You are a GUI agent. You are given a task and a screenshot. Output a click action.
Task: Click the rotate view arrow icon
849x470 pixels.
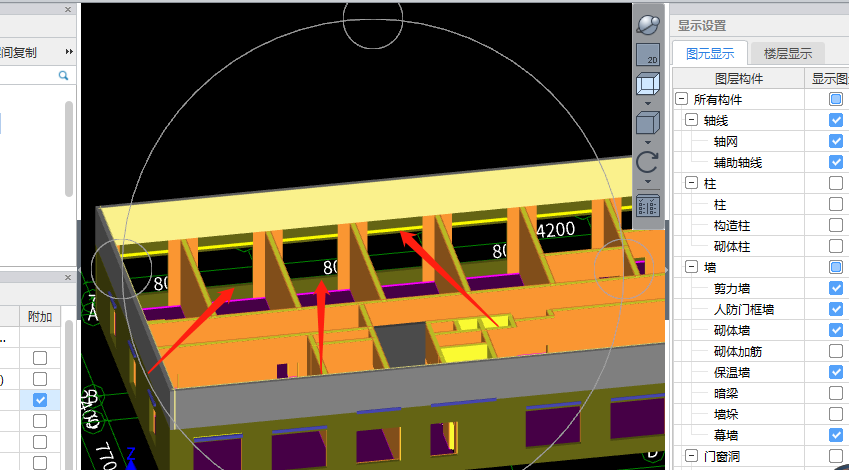pos(648,162)
